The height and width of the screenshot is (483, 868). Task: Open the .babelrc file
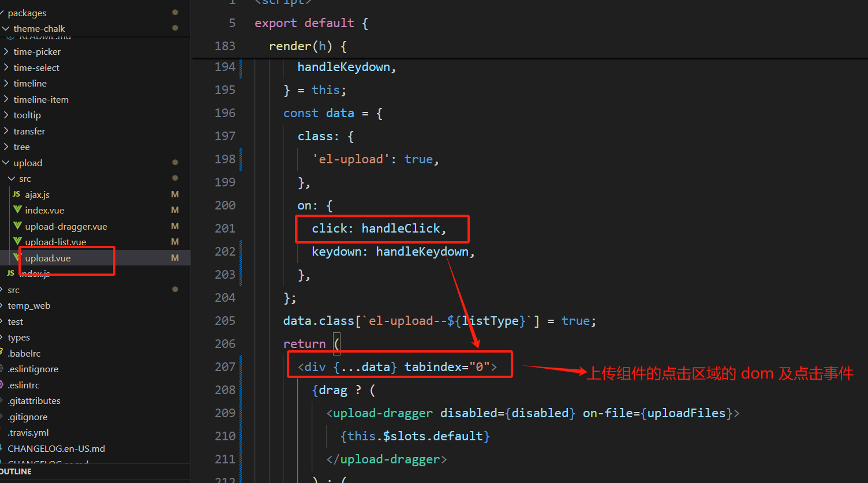(24, 353)
